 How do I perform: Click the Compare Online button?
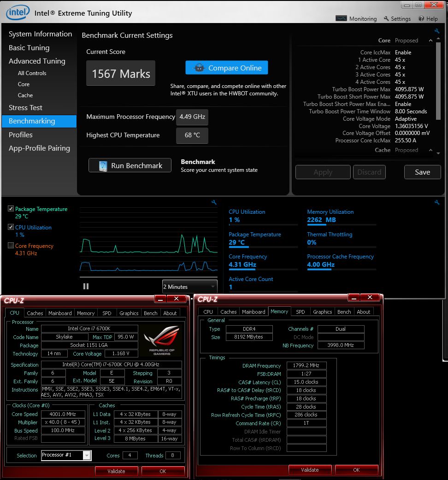(x=227, y=68)
